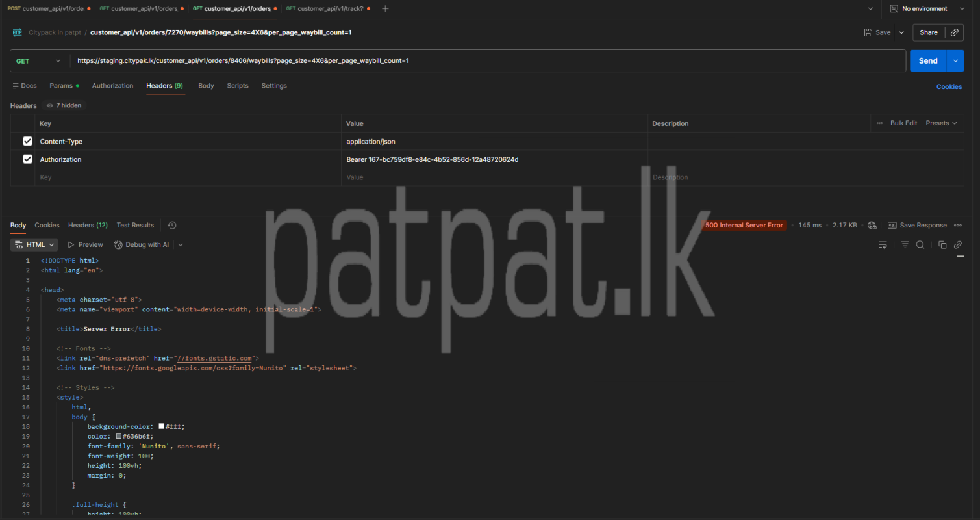Viewport: 980px width, 520px height.
Task: Click the network info globe icon
Action: point(872,226)
